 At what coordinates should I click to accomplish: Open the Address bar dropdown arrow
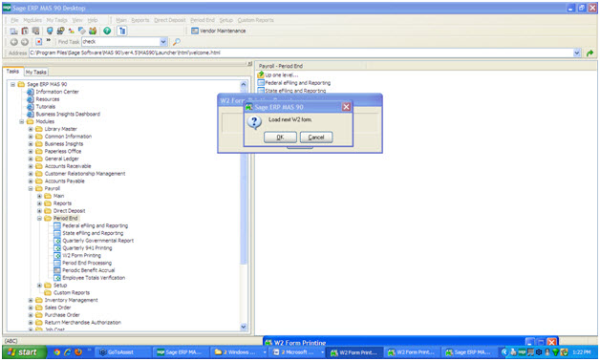click(x=577, y=53)
